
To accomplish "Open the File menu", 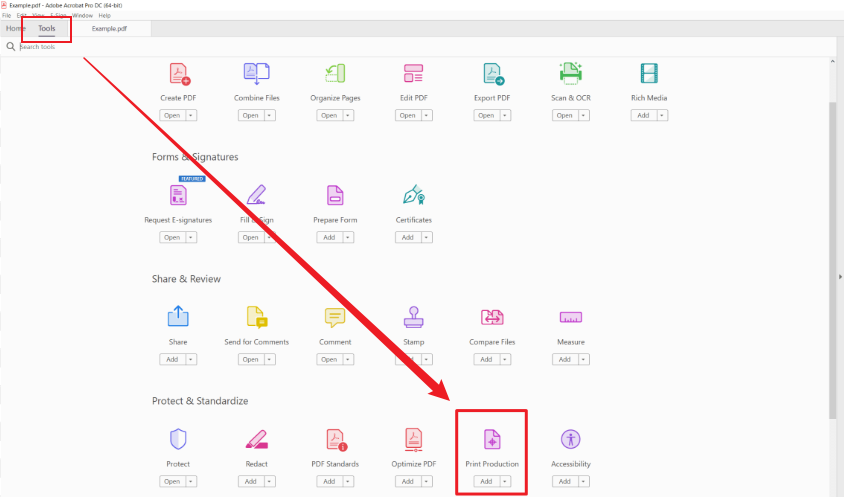I will (x=6, y=16).
